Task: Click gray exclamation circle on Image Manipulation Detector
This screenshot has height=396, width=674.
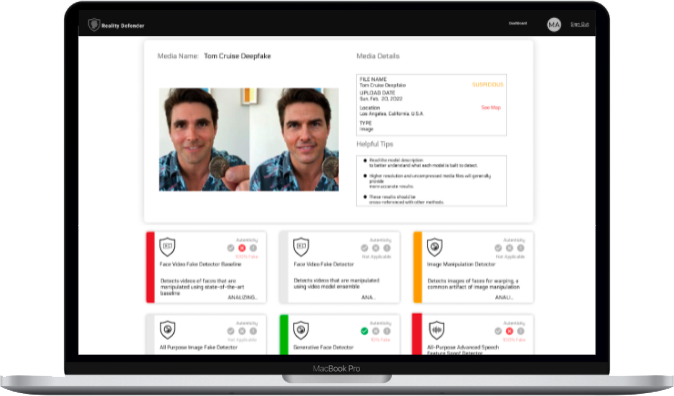Action: (521, 248)
